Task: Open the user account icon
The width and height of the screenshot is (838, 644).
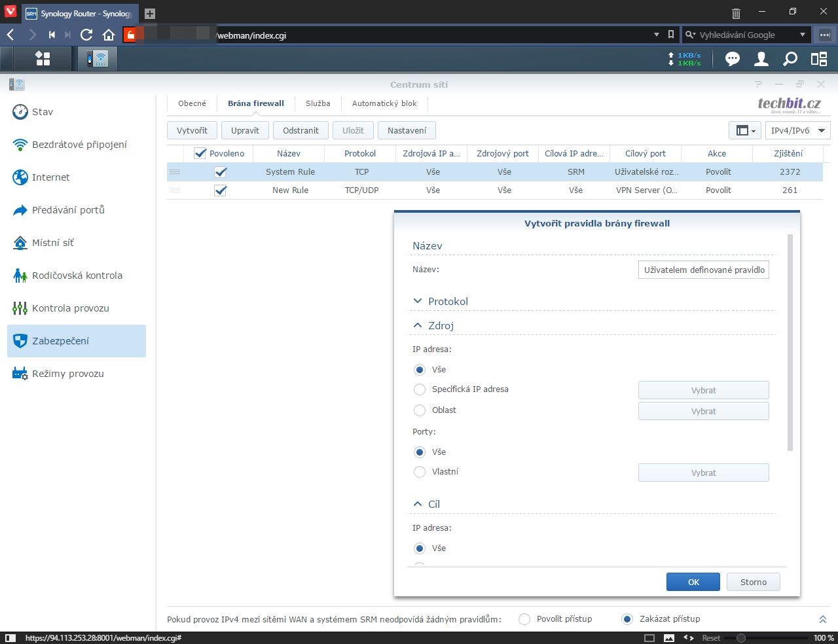Action: click(x=761, y=60)
